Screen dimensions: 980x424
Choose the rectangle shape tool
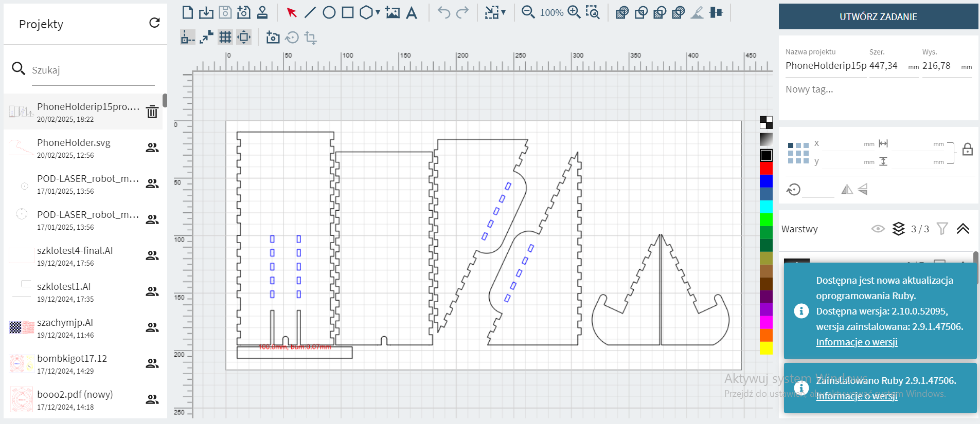348,12
